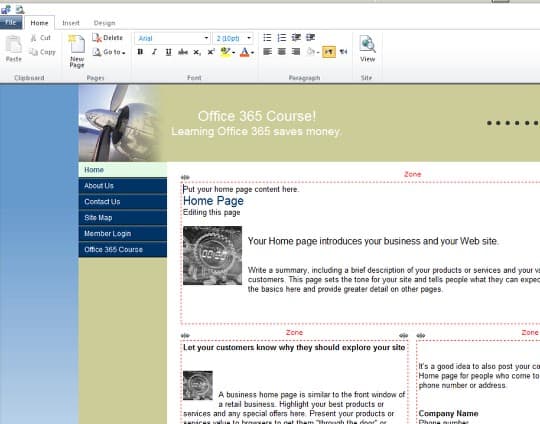
Task: Select the large gears image
Action: point(212,256)
